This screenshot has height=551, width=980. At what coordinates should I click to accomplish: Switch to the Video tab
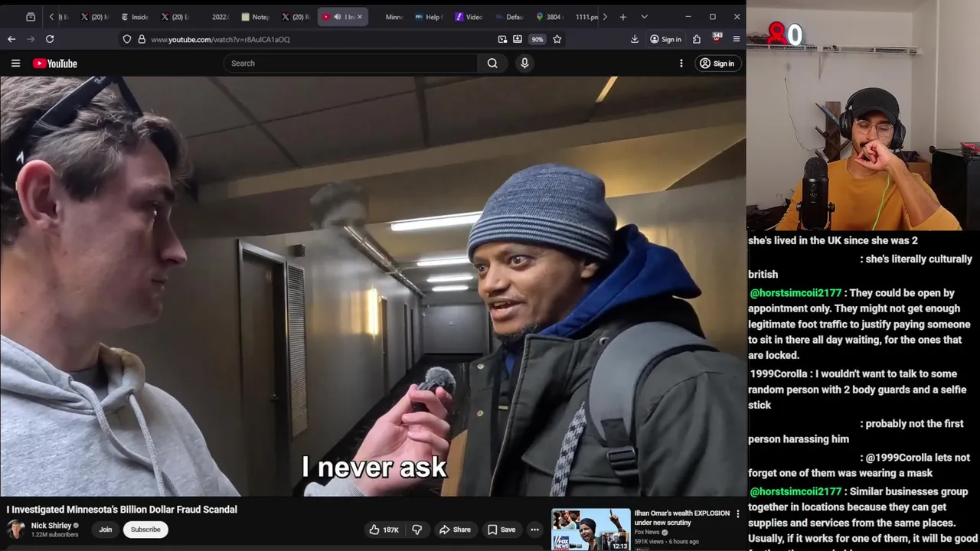coord(469,17)
